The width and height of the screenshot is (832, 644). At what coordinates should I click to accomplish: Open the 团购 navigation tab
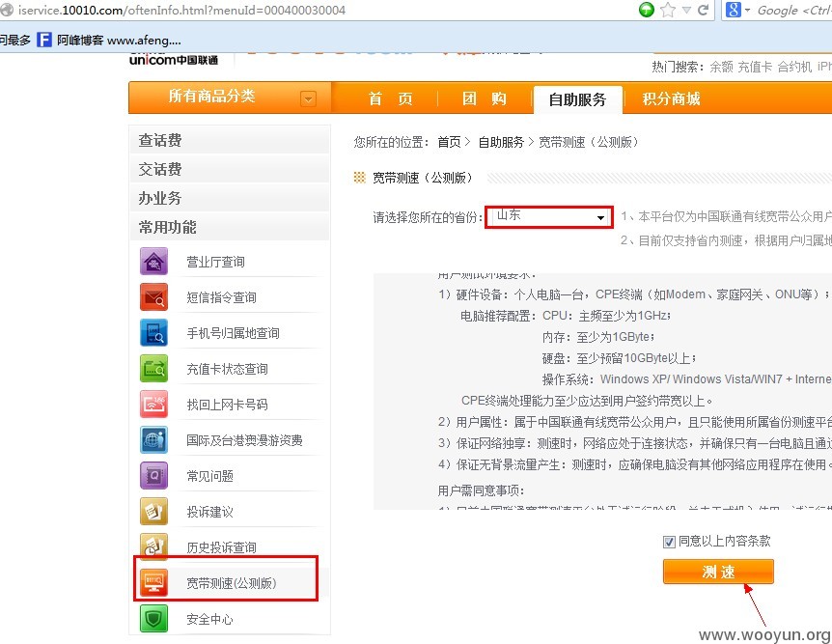coord(484,98)
